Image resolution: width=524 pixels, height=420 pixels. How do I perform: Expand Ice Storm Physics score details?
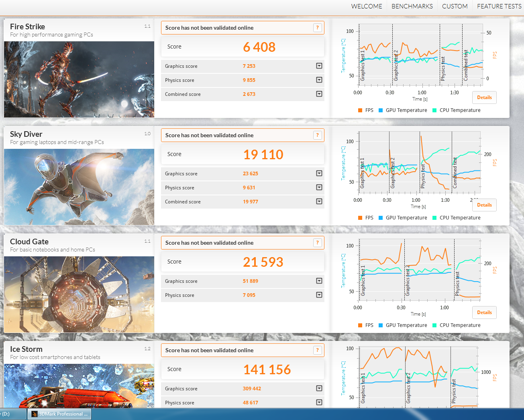tap(319, 402)
